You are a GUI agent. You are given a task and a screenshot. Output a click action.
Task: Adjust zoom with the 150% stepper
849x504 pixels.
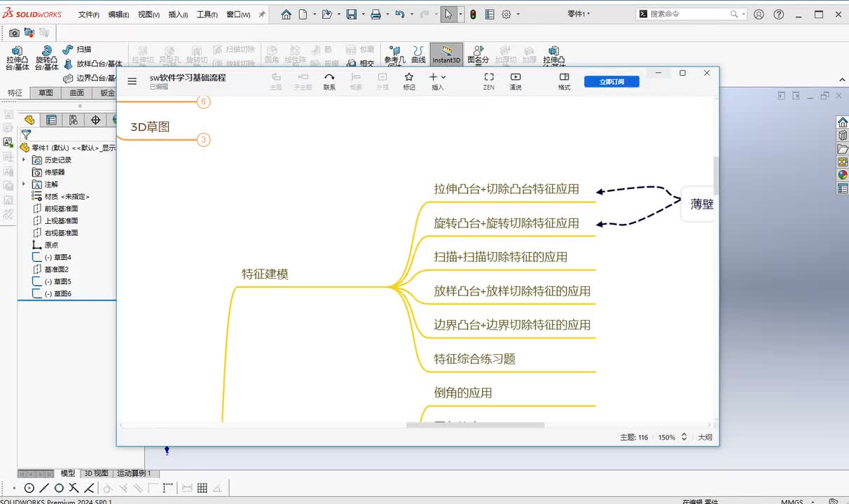[684, 437]
